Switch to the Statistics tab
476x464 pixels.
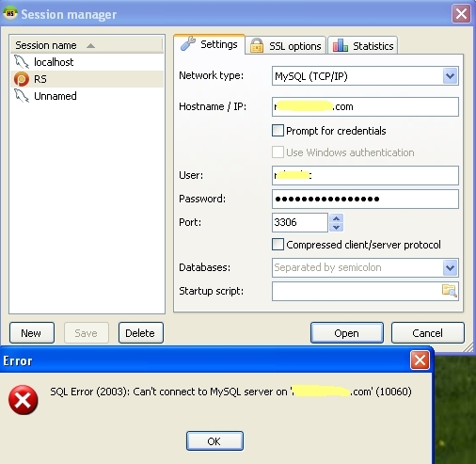[363, 46]
